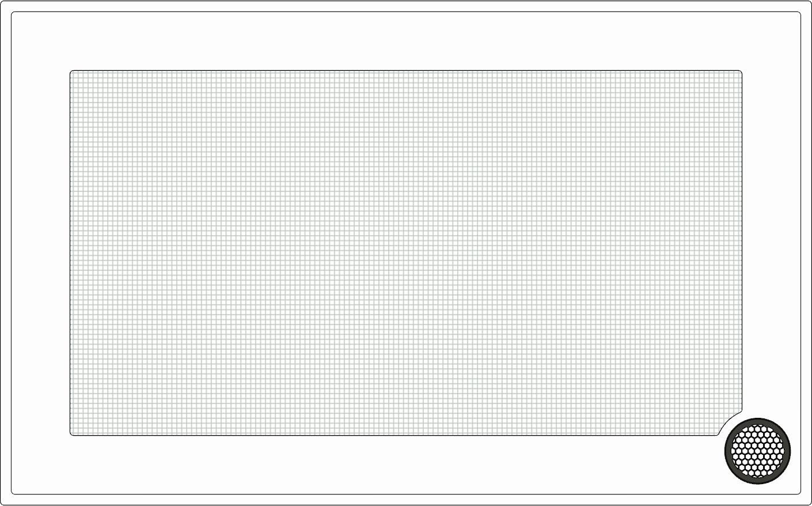Click the inner frame's bottom-left rounded corner
Viewport: 812px width, 506px height.
coord(13,492)
